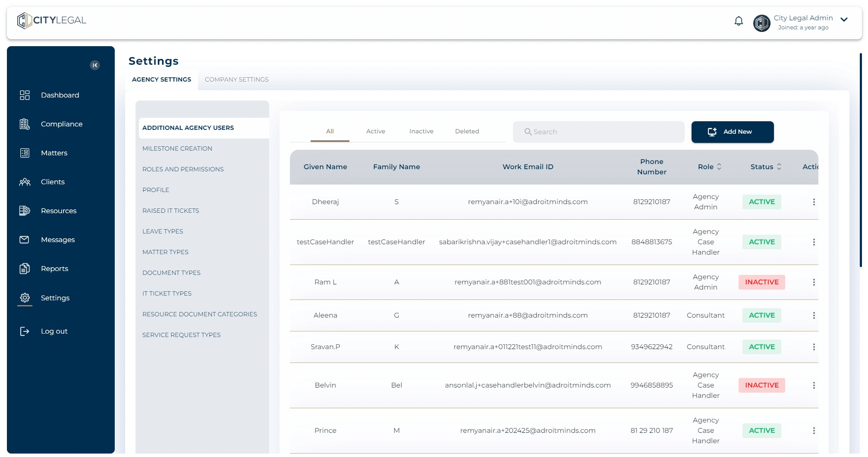
Task: Click the Settings gear icon
Action: click(25, 298)
